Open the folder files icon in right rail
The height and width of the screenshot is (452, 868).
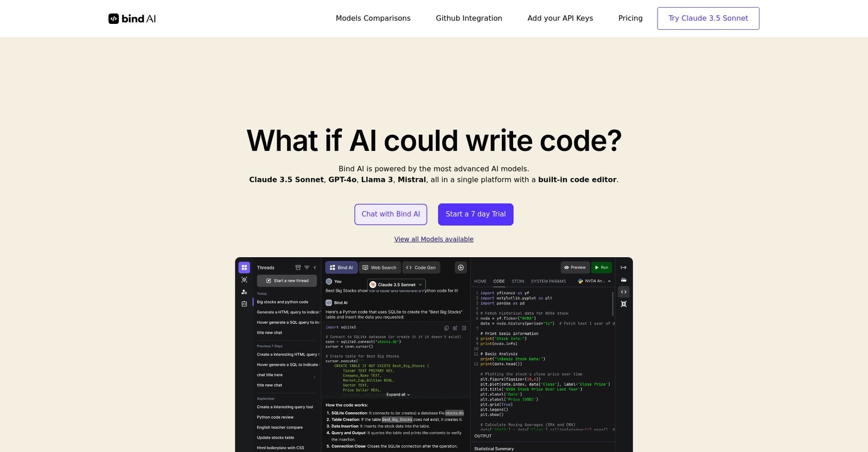[624, 280]
